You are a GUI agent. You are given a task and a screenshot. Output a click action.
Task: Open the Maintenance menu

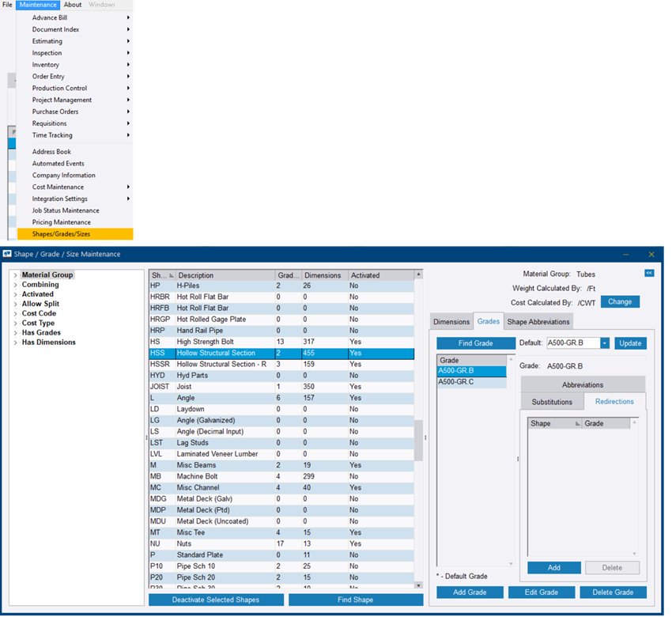click(38, 5)
